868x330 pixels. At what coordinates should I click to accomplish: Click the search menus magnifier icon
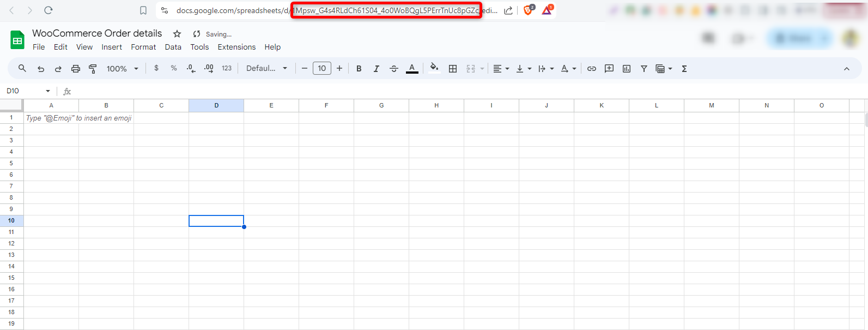pos(22,68)
